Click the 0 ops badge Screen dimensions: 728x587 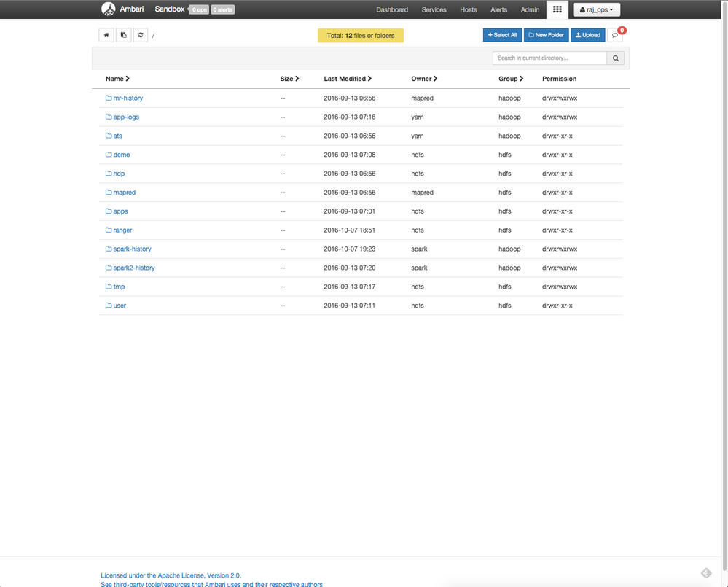(199, 9)
